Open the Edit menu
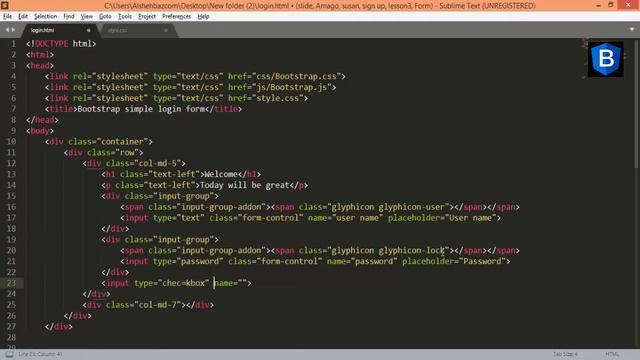Screen dimensions: 640x360 [x=23, y=16]
